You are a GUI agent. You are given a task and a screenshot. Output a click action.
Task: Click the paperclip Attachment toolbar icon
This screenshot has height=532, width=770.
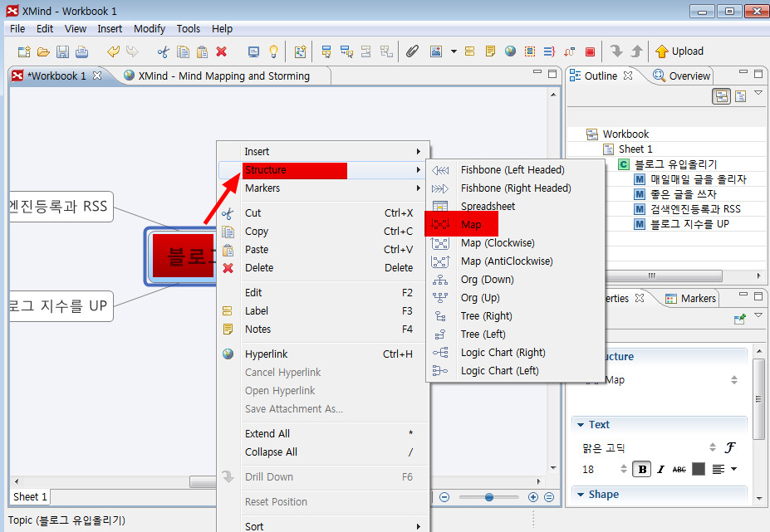click(x=412, y=51)
